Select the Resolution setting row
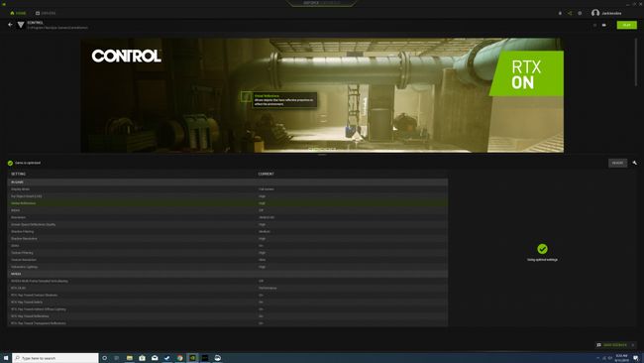The image size is (644, 363). [x=228, y=217]
